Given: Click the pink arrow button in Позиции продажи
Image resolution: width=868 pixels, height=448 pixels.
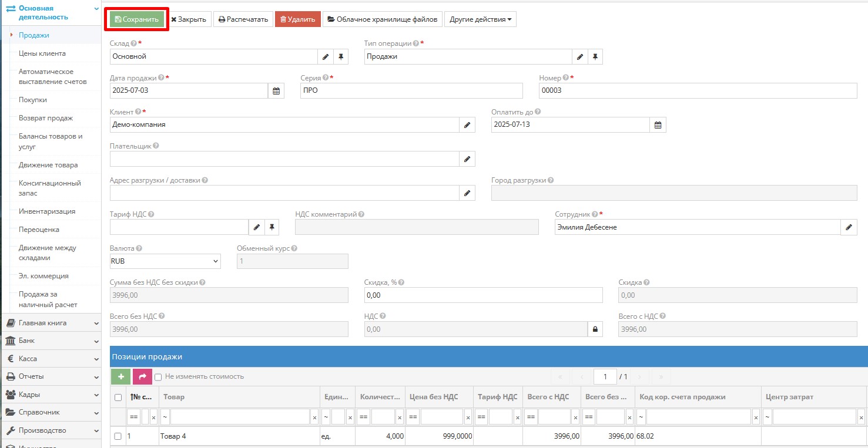Looking at the screenshot, I should 142,376.
